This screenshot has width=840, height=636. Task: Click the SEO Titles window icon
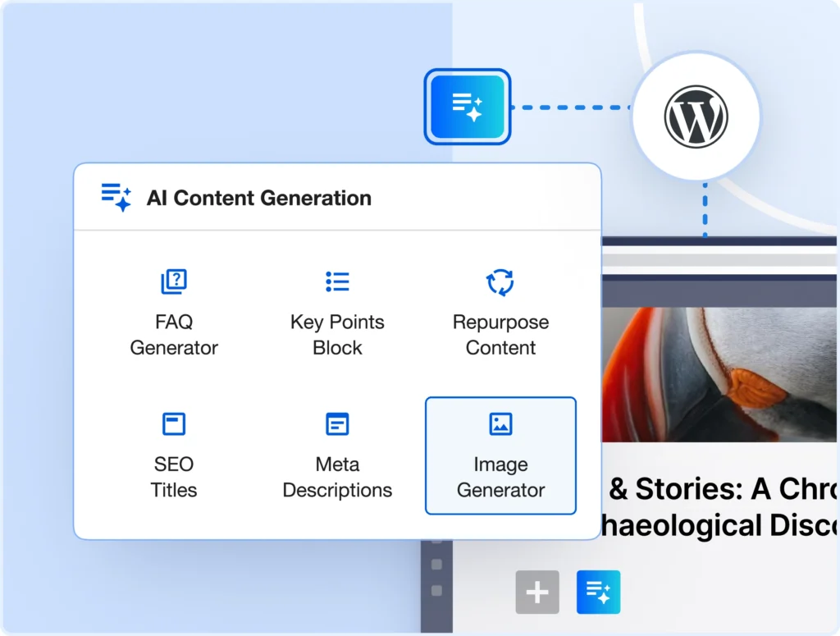[174, 424]
